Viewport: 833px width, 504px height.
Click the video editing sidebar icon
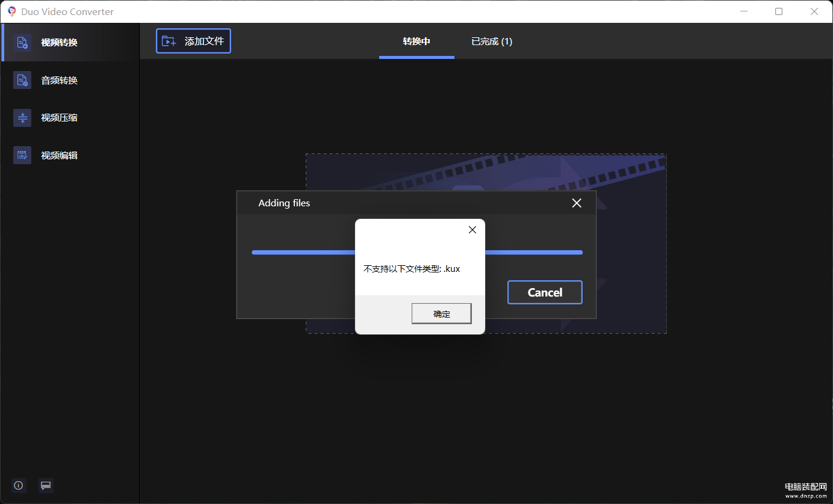(x=22, y=155)
